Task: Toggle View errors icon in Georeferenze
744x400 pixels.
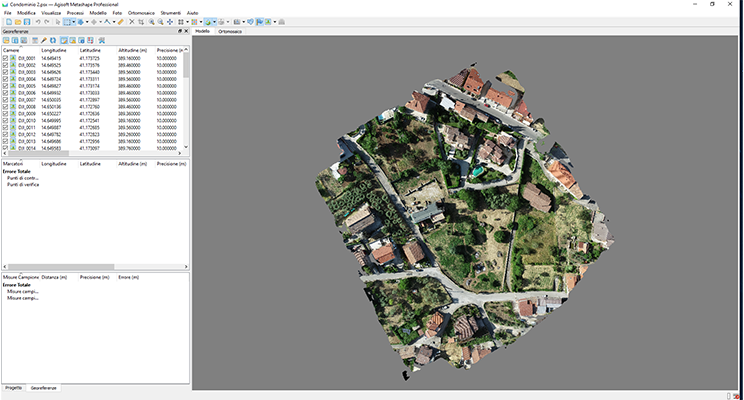Action: (x=73, y=41)
